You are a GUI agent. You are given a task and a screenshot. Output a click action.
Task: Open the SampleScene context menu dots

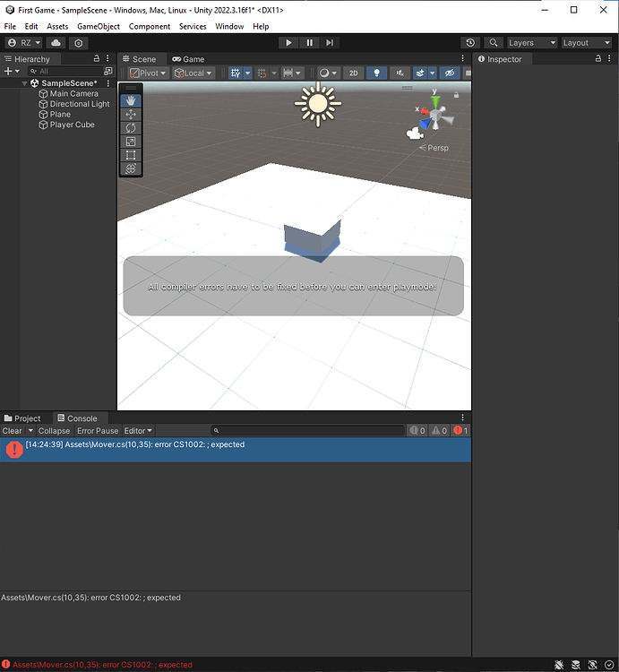pyautogui.click(x=108, y=83)
